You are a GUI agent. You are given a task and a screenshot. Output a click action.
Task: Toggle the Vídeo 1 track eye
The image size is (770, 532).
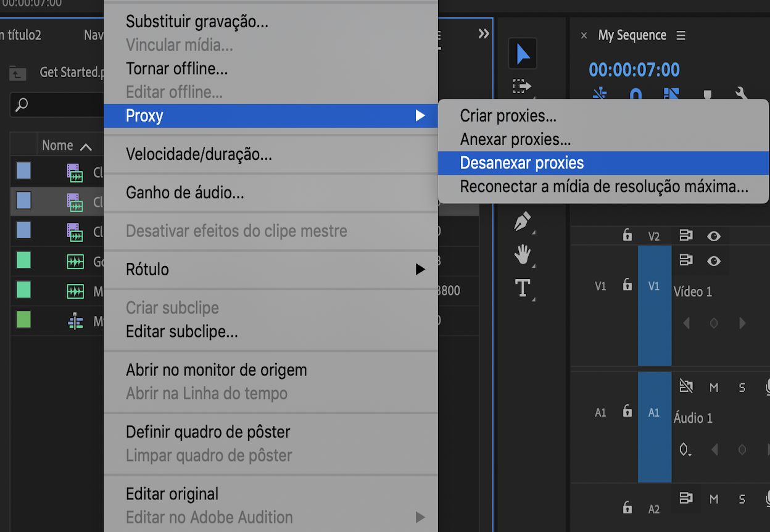click(x=714, y=261)
